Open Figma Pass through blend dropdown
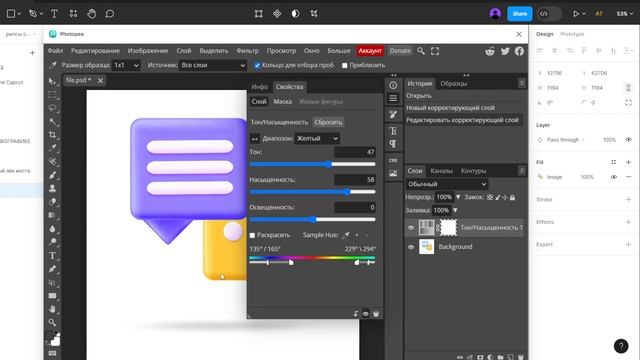 click(x=565, y=140)
